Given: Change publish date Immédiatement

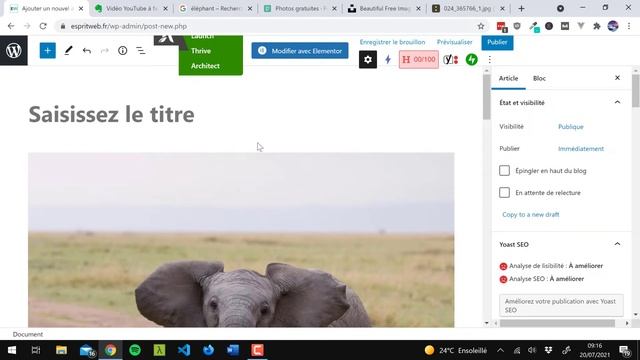Looking at the screenshot, I should (581, 149).
